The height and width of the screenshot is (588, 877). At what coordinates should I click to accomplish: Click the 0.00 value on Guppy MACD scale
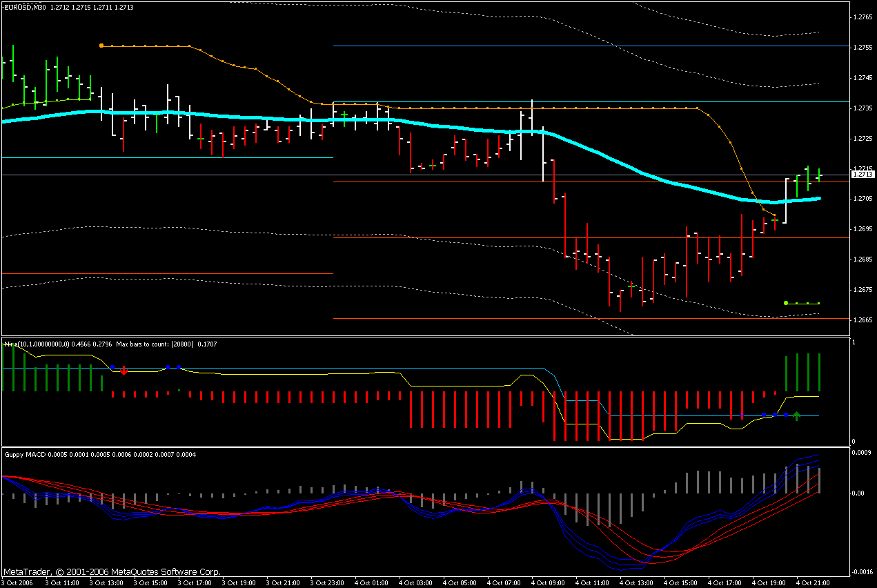pyautogui.click(x=858, y=493)
